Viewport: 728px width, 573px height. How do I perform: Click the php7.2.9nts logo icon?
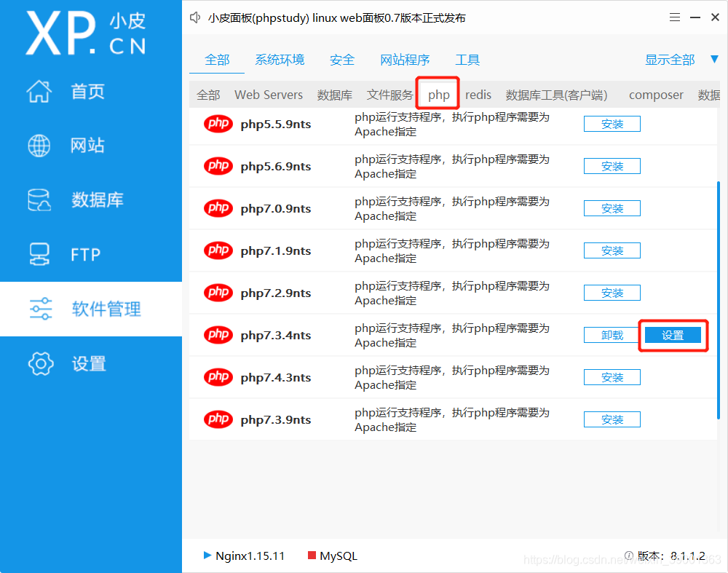(218, 293)
